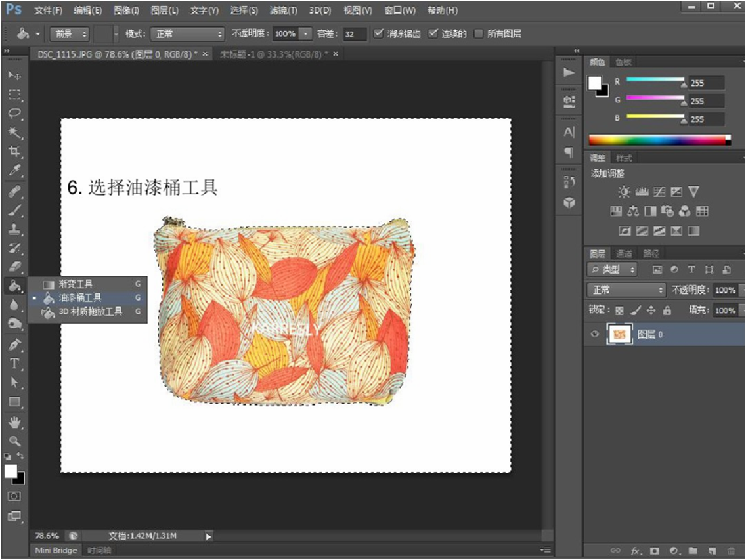Select the Horizontal Type tool
The width and height of the screenshot is (746, 560).
[14, 364]
